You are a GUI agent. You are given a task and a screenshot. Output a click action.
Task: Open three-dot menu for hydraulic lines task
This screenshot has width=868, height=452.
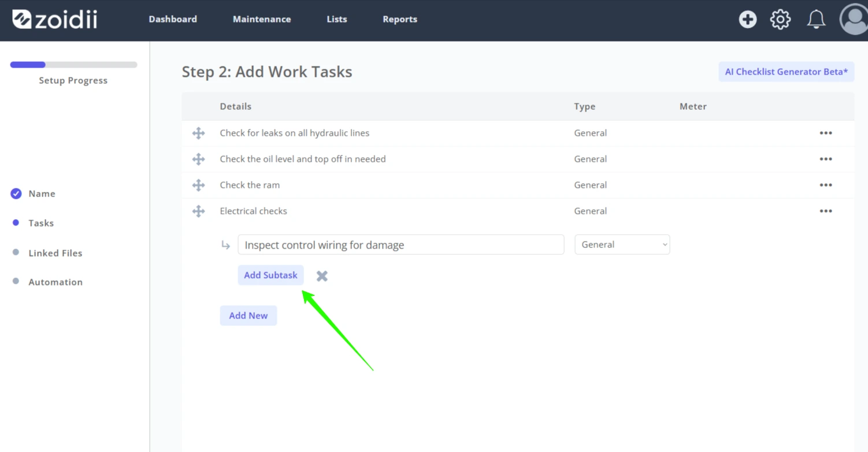click(x=826, y=133)
